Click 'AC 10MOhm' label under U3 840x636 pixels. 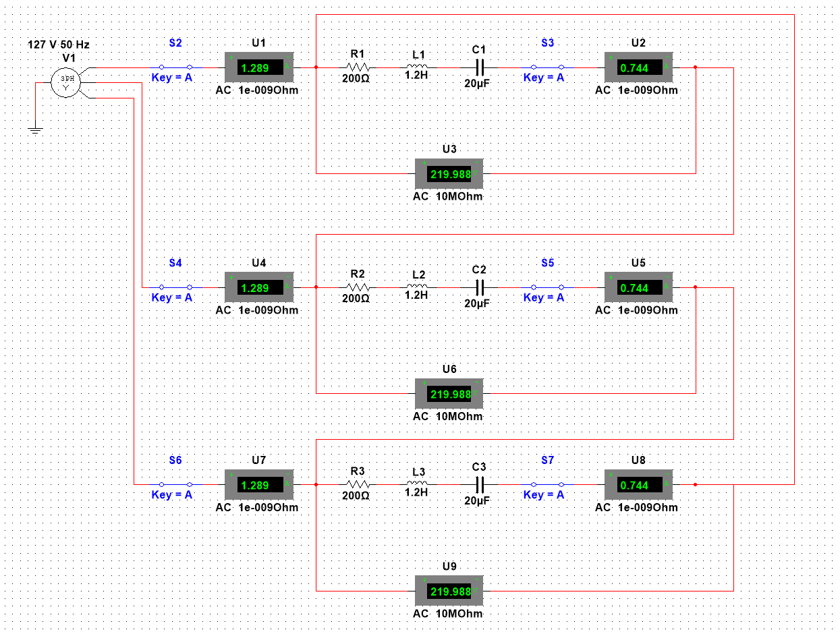[x=448, y=196]
